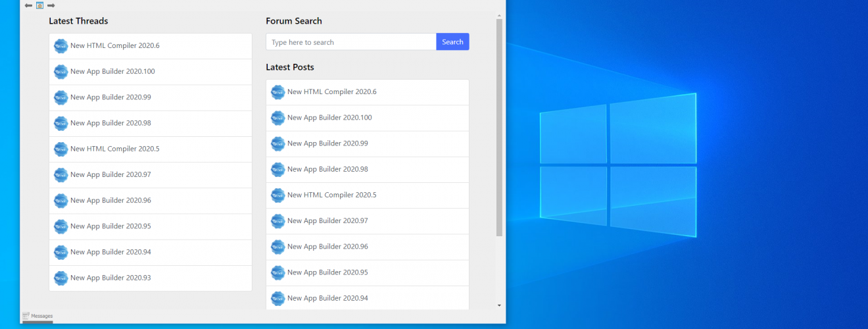Open thread New App Builder 2020.95
Viewport: 868px width, 329px height.
tap(110, 226)
